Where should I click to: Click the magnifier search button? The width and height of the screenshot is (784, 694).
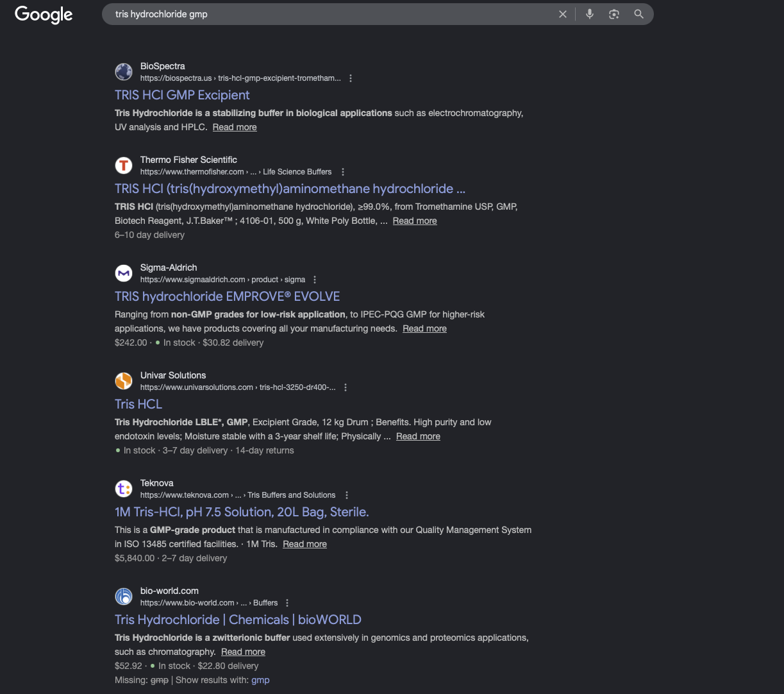coord(638,14)
